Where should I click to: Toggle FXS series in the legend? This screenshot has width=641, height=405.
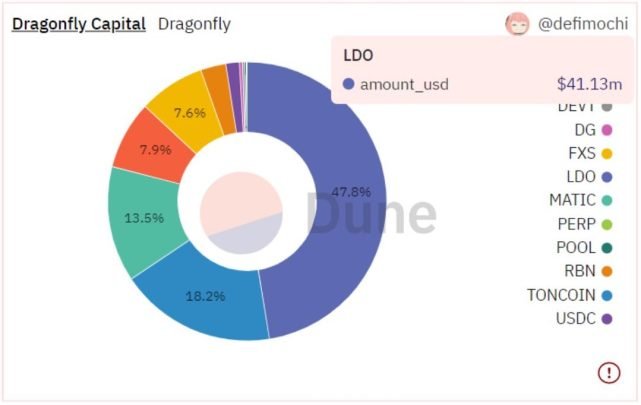point(590,154)
